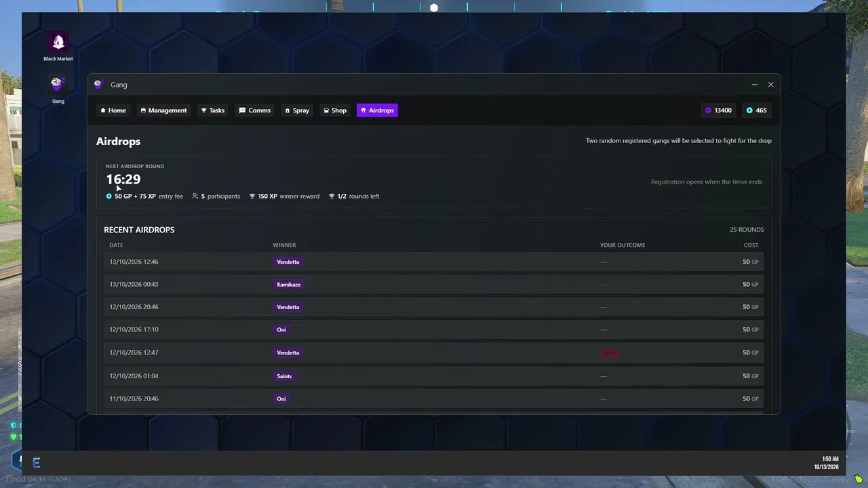
Task: Click the WINNER column header
Action: [284, 245]
